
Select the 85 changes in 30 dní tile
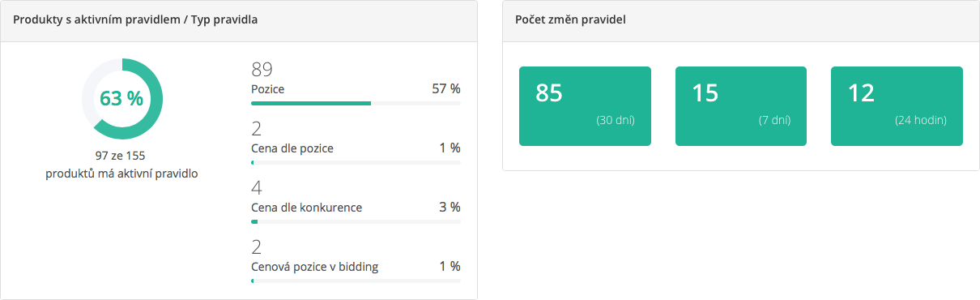(585, 106)
